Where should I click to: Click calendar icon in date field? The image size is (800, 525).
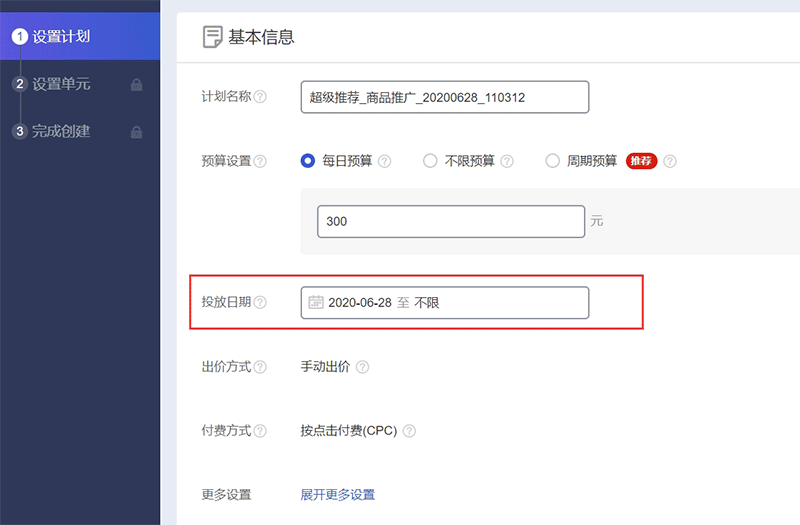pyautogui.click(x=316, y=302)
